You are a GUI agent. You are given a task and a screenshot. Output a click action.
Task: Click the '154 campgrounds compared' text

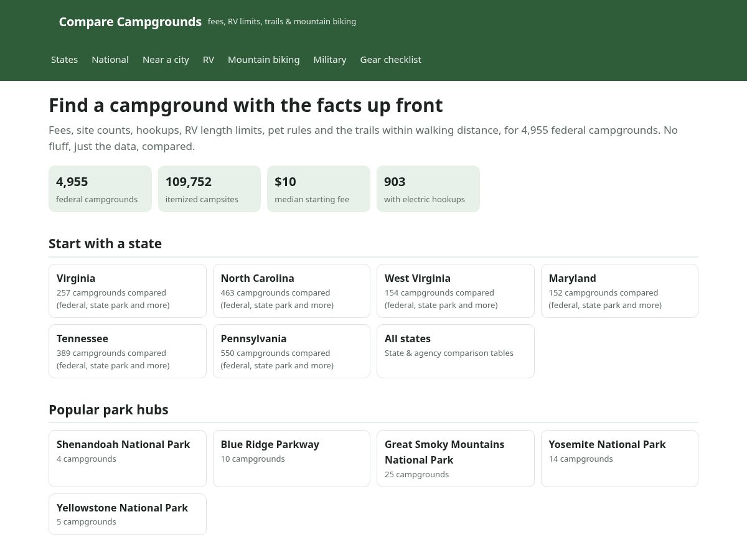[439, 292]
